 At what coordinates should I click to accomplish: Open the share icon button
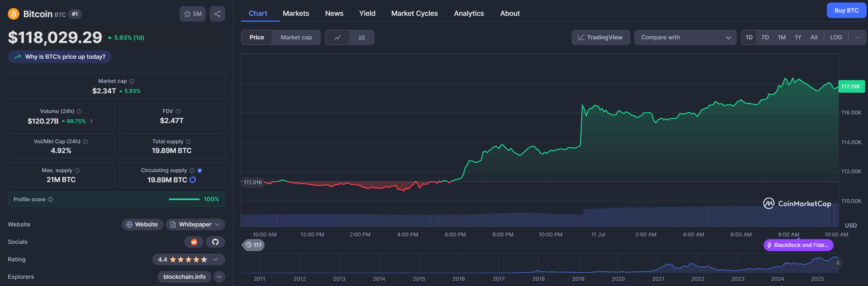tap(217, 14)
